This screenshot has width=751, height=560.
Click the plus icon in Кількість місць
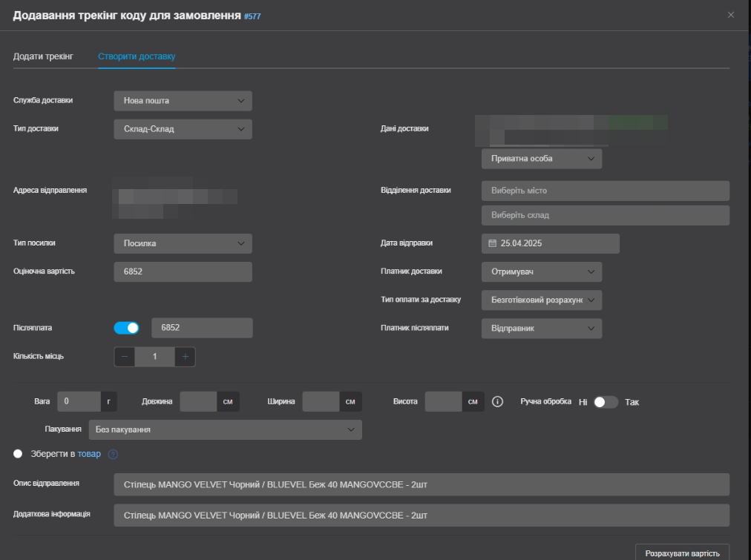pyautogui.click(x=185, y=357)
